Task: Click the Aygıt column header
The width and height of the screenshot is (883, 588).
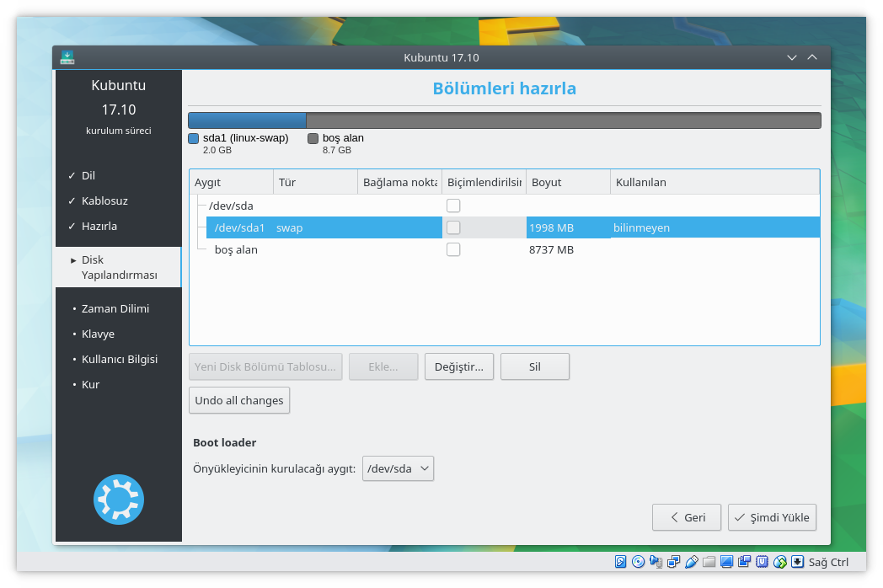Action: [232, 183]
